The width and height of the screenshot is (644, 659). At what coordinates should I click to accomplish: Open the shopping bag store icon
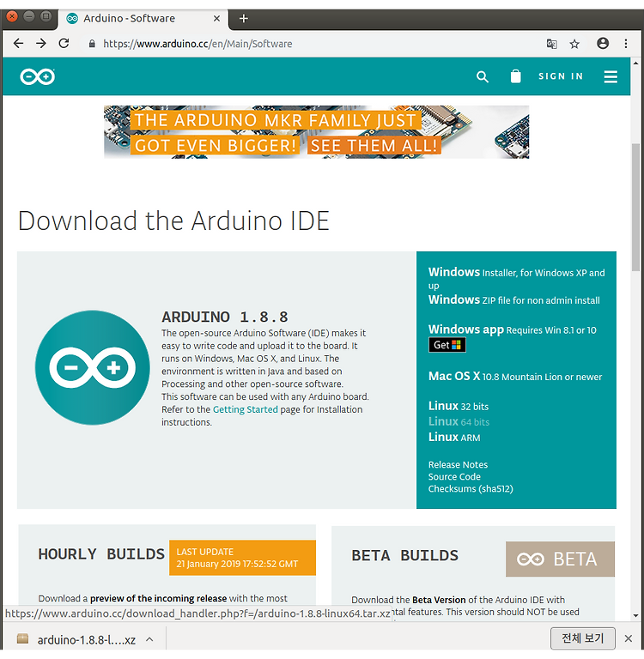[516, 76]
